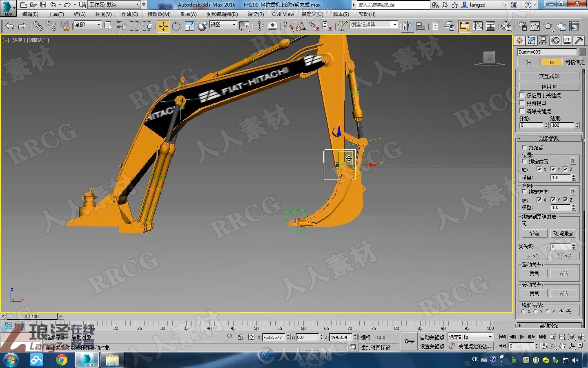
Task: Play the animation
Action: point(522,337)
